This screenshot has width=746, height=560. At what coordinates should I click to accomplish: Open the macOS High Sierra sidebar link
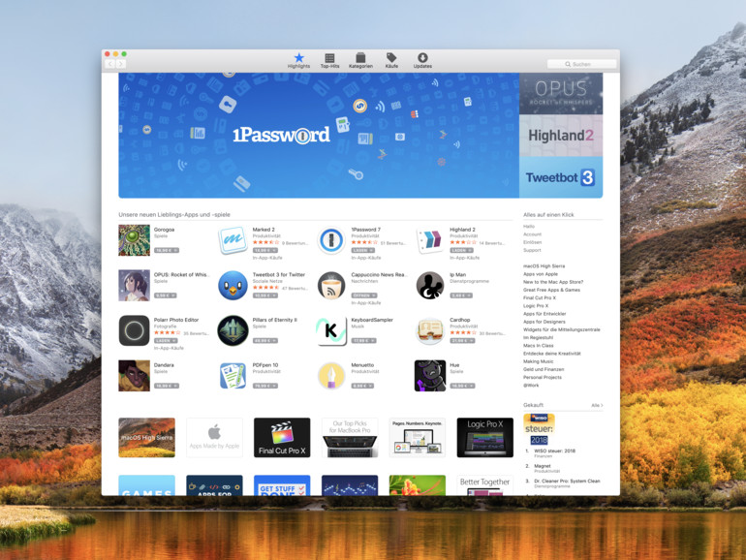click(x=544, y=266)
